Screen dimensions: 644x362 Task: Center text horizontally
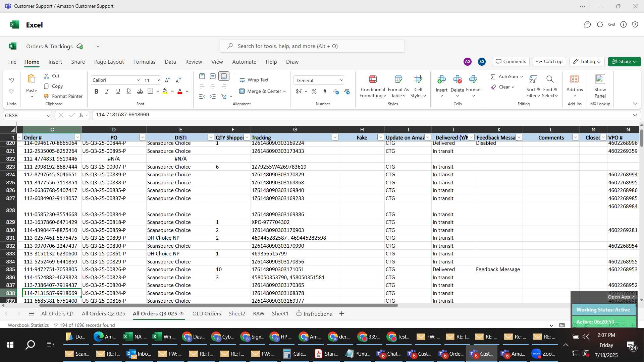[x=213, y=86]
